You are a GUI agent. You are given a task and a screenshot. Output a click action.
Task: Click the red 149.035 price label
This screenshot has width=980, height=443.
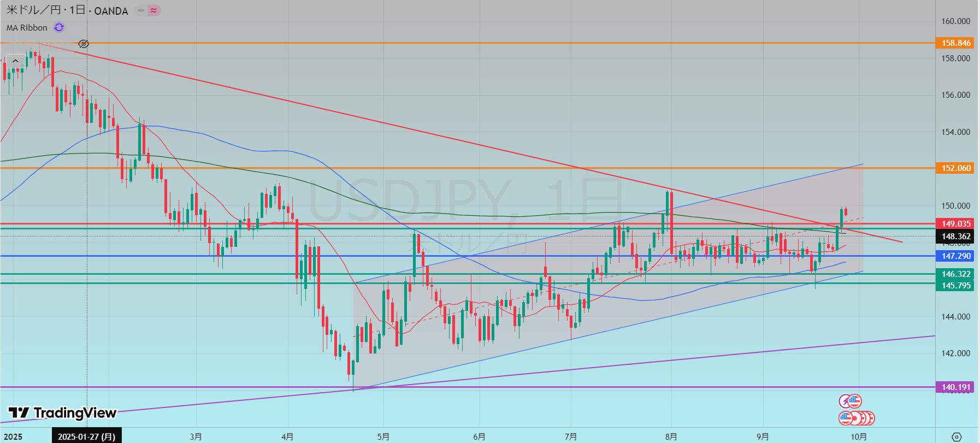956,223
